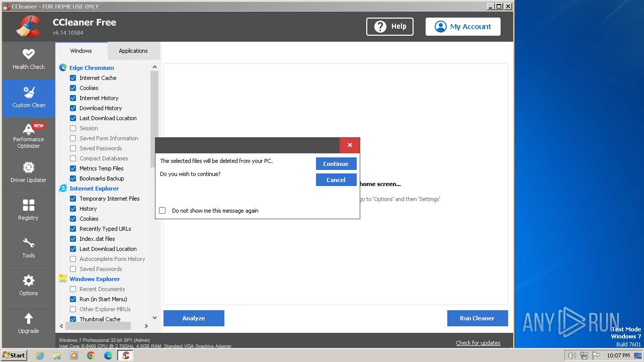Click horizontal scroll left arrow

[x=62, y=326]
